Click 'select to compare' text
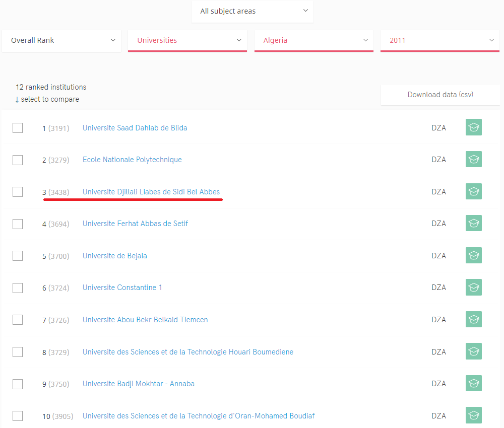 pos(50,99)
